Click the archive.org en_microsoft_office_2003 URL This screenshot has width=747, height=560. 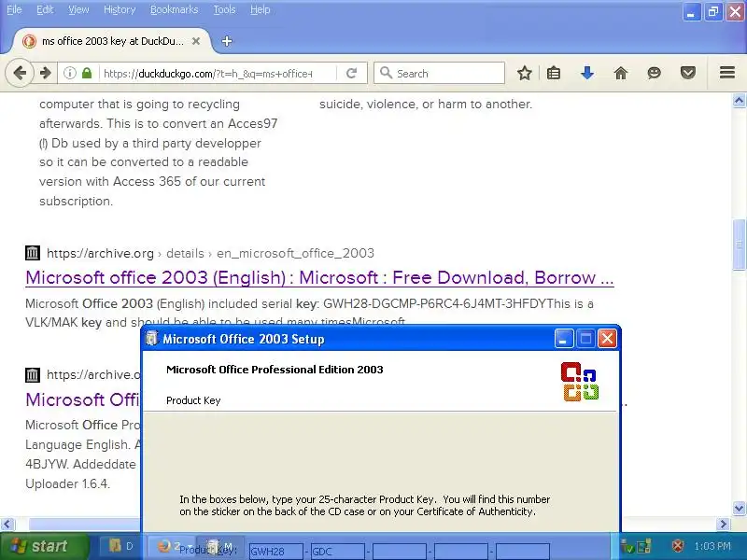(x=211, y=253)
